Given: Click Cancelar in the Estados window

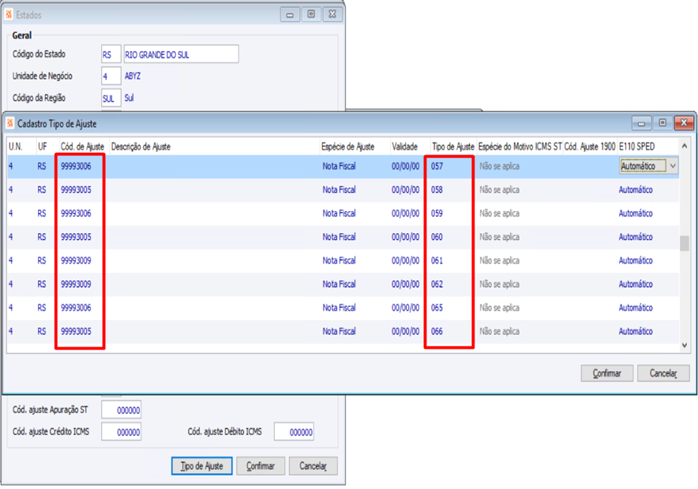Looking at the screenshot, I should tap(313, 466).
